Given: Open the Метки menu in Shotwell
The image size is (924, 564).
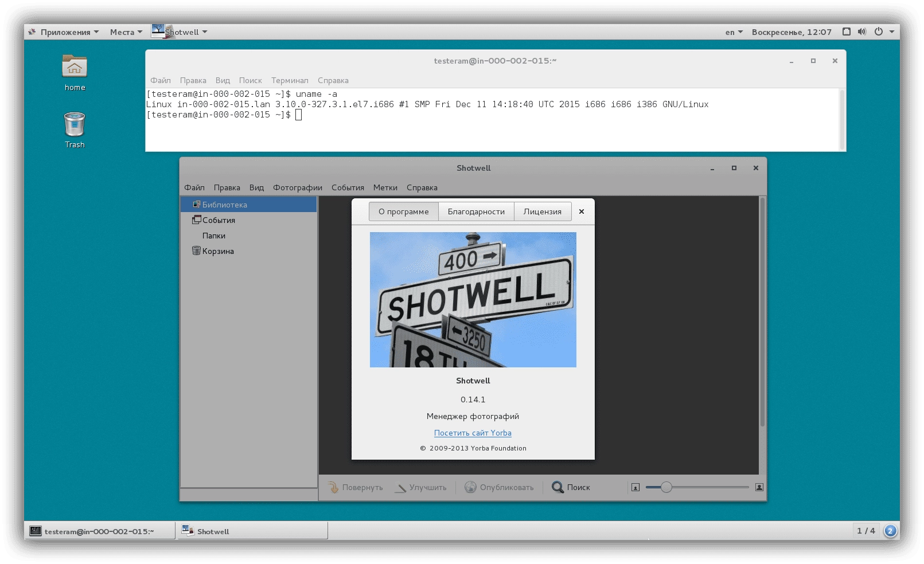Looking at the screenshot, I should tap(385, 187).
